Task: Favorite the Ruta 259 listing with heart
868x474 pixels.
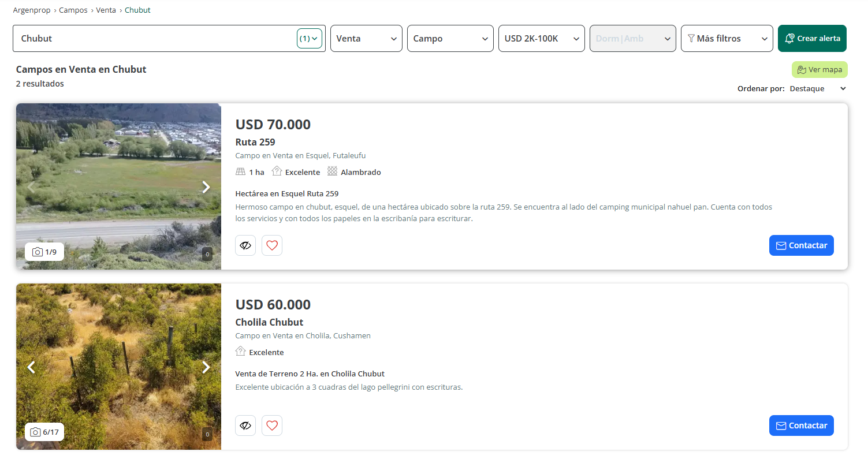Action: pyautogui.click(x=272, y=245)
